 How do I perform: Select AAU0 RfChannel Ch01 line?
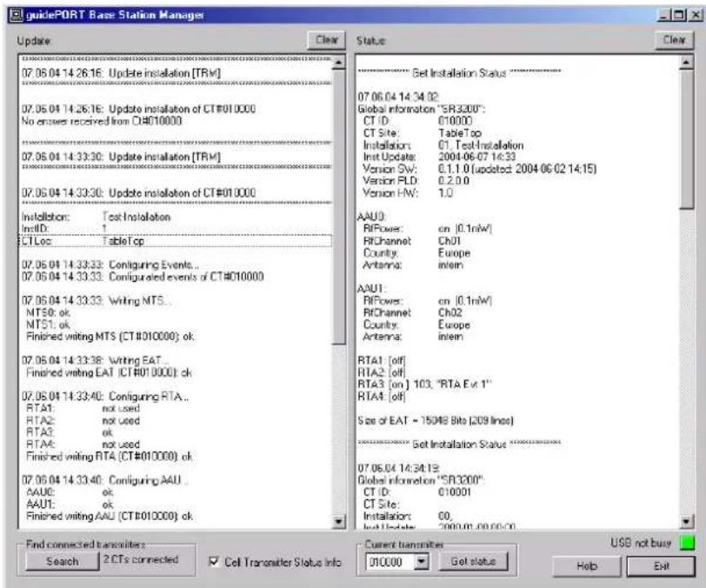point(412,241)
